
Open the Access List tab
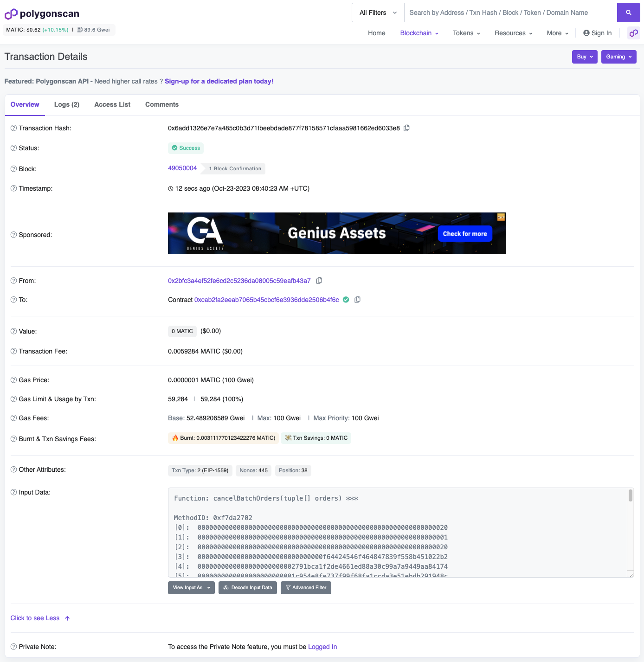click(112, 104)
